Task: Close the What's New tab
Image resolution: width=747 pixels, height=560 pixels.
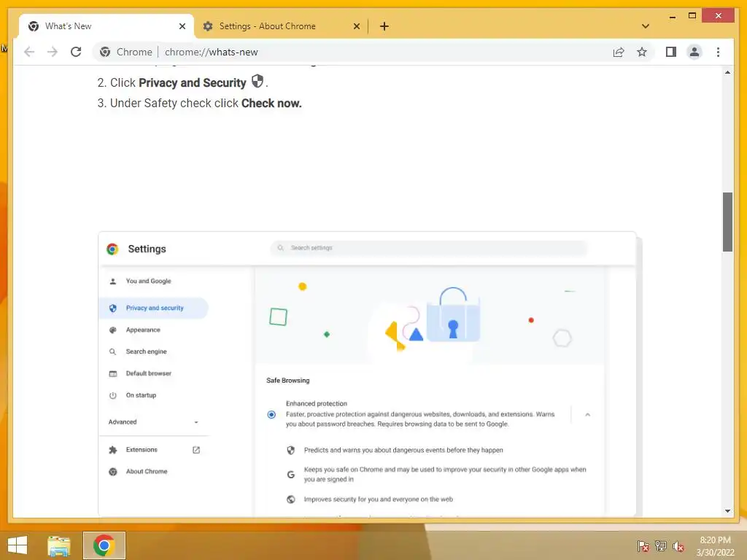Action: tap(182, 26)
